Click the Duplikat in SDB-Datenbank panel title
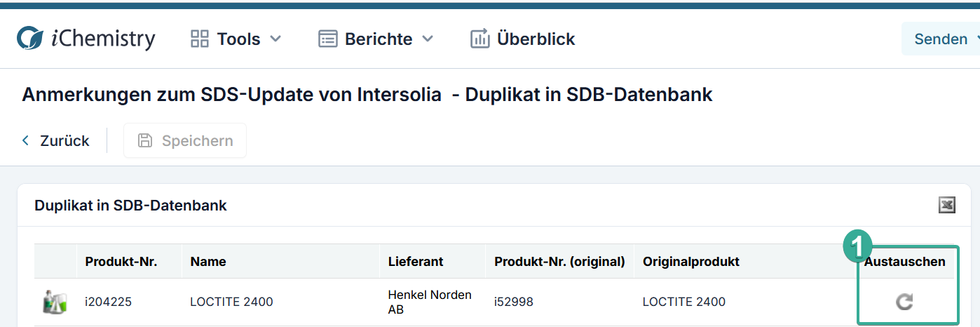Image resolution: width=980 pixels, height=327 pixels. pos(130,206)
